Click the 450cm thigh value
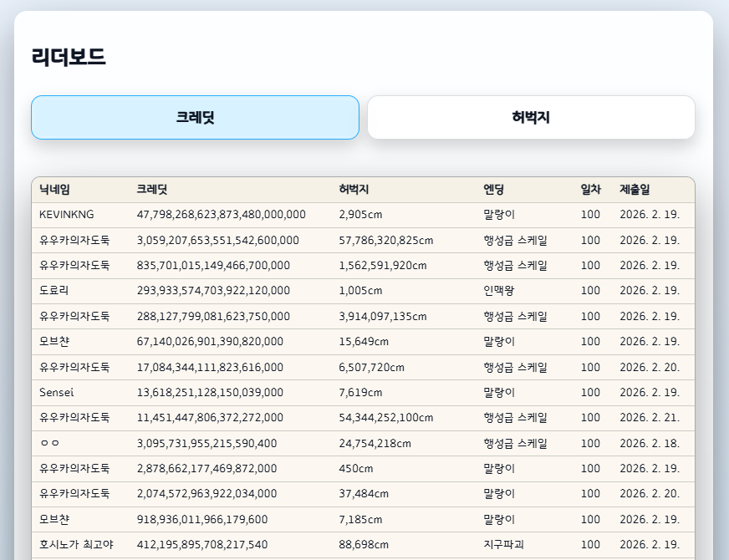 [355, 468]
